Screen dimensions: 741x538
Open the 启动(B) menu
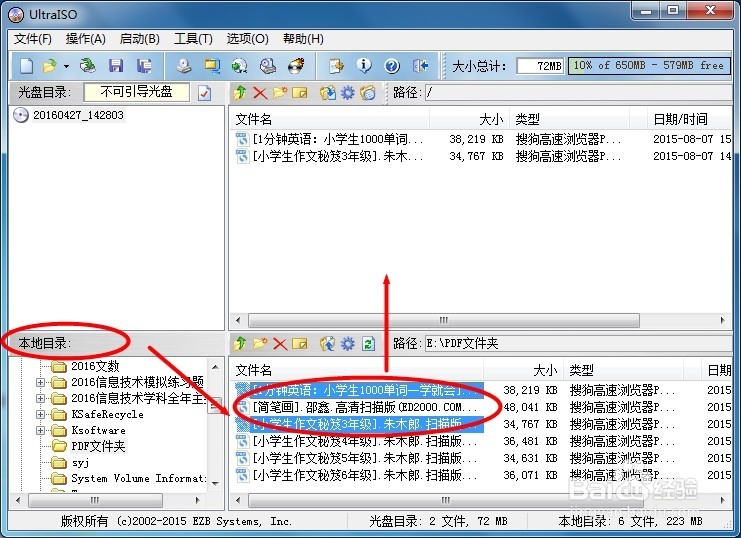click(x=139, y=39)
